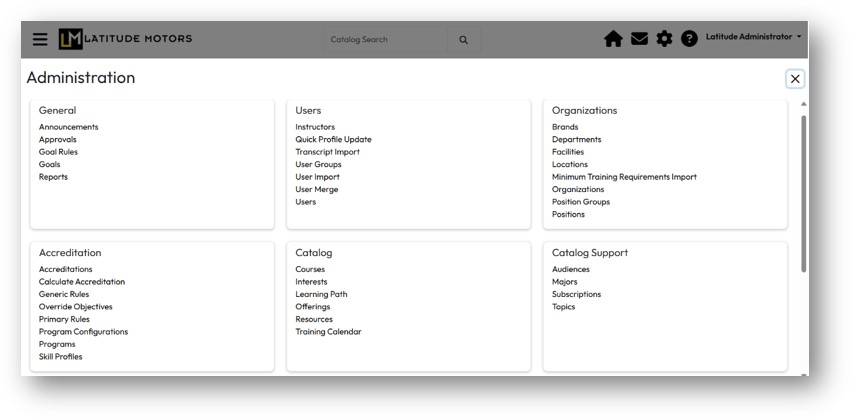Image resolution: width=851 pixels, height=418 pixels.
Task: Open Minimum Training Requirements Import
Action: click(x=624, y=177)
